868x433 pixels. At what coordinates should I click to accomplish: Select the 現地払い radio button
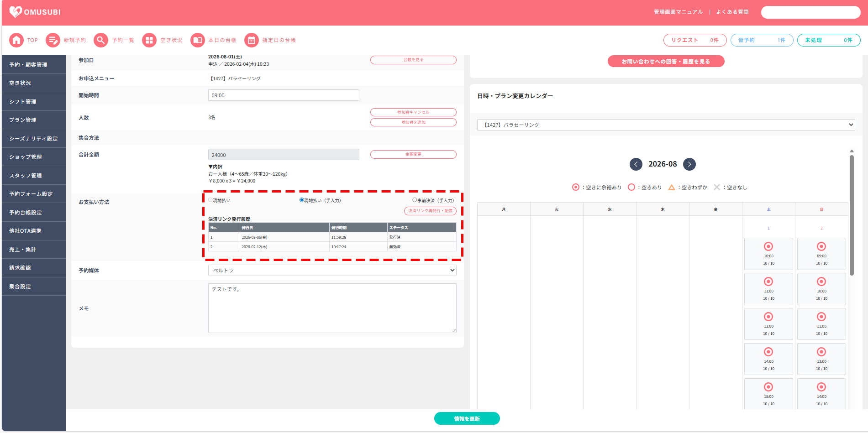point(210,200)
